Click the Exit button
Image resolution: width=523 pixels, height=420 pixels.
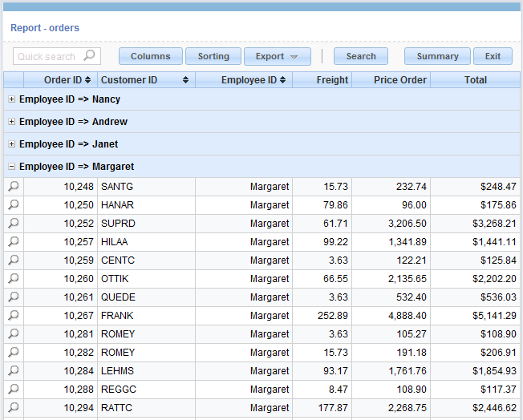click(493, 56)
